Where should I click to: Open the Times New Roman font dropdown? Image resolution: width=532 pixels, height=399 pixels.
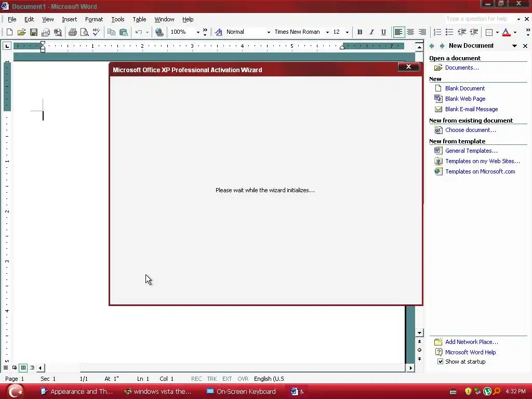point(327,32)
